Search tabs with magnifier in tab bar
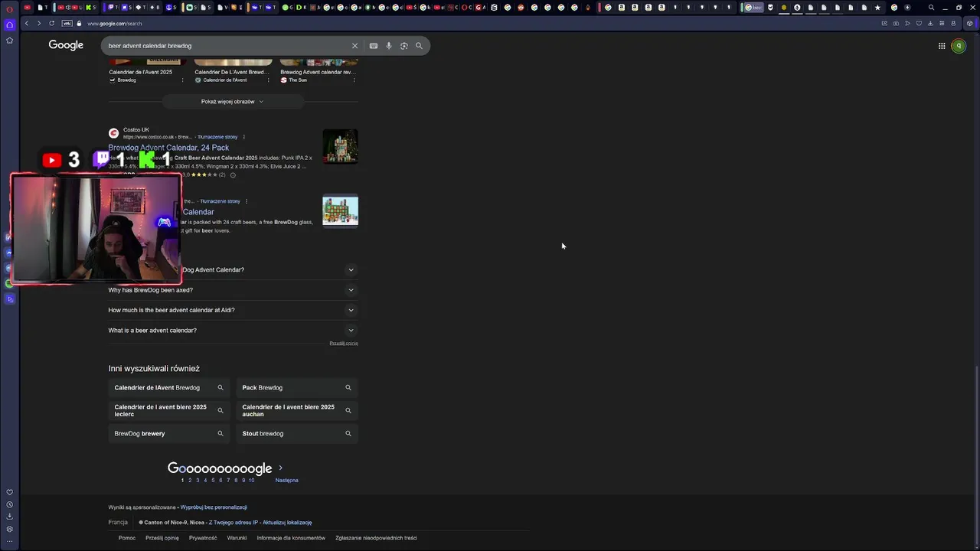This screenshot has height=551, width=980. 932,8
